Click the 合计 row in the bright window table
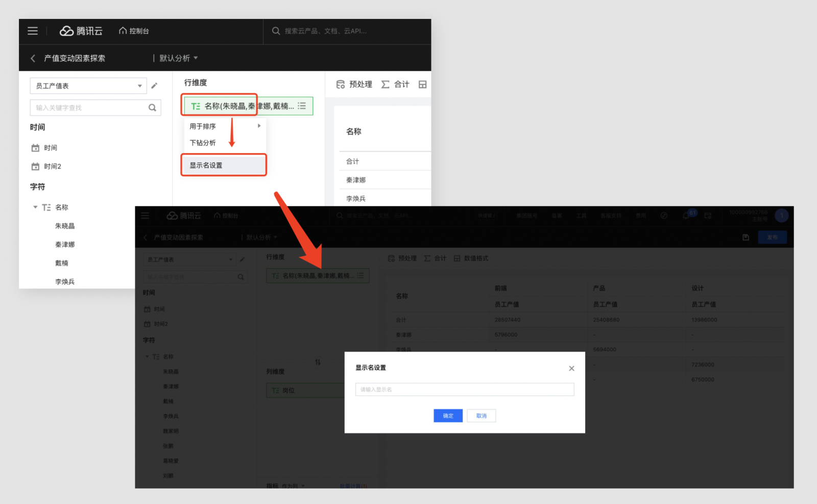Screen dimensions: 817x504 386,161
